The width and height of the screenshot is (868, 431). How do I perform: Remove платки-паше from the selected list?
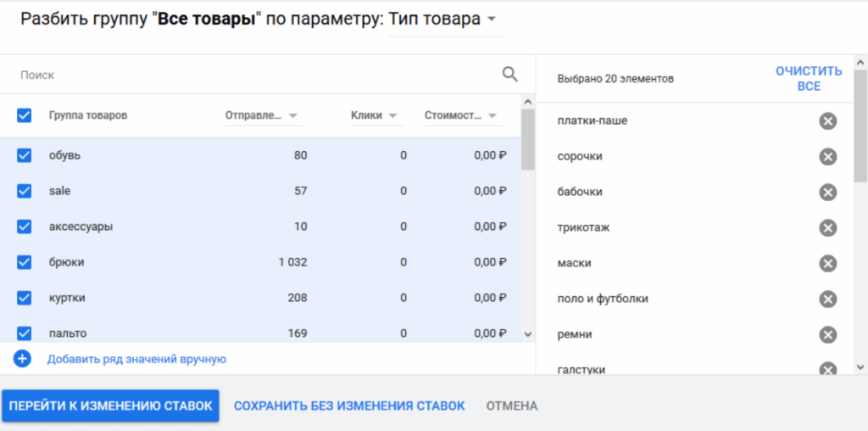pyautogui.click(x=828, y=121)
